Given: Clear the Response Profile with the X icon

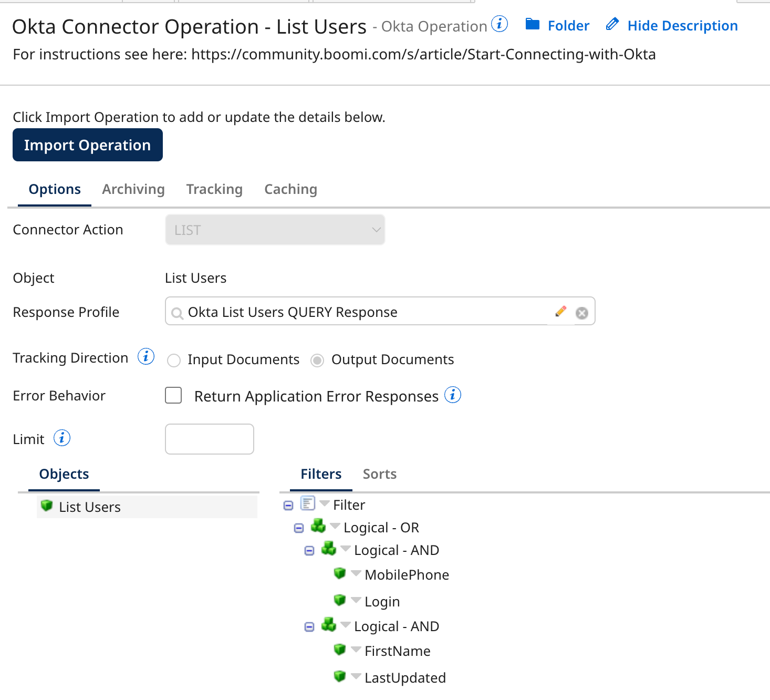Looking at the screenshot, I should click(x=581, y=313).
